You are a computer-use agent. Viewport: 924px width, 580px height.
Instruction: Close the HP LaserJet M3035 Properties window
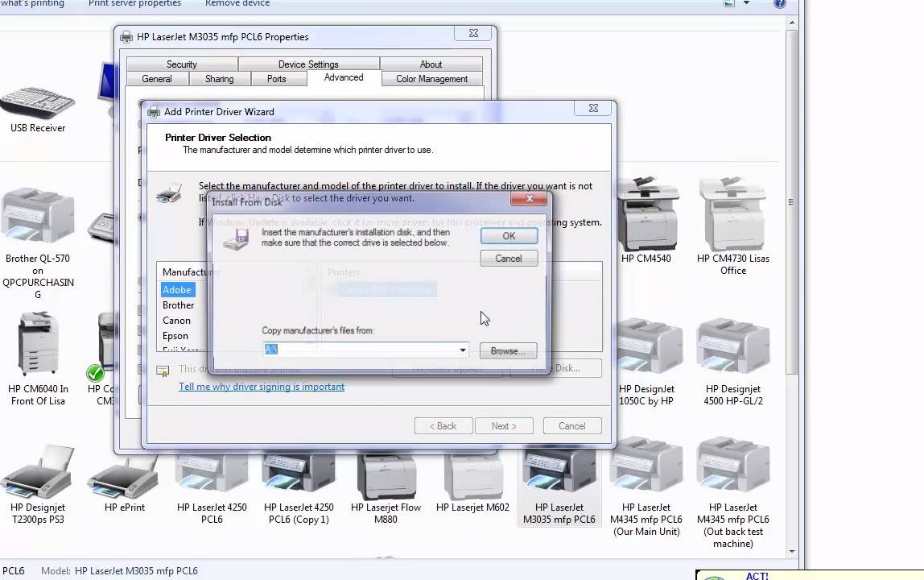(x=473, y=33)
